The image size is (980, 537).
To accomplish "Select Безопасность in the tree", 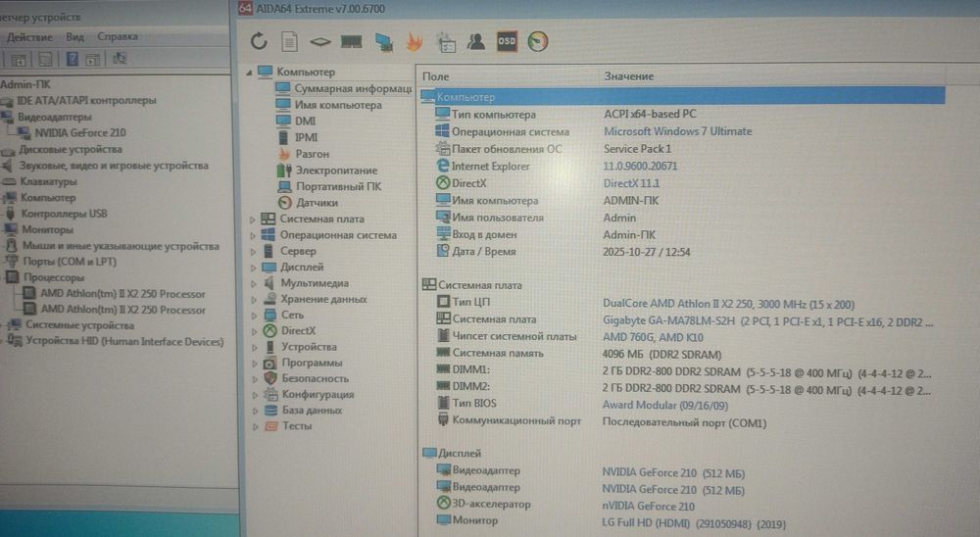I will (315, 379).
